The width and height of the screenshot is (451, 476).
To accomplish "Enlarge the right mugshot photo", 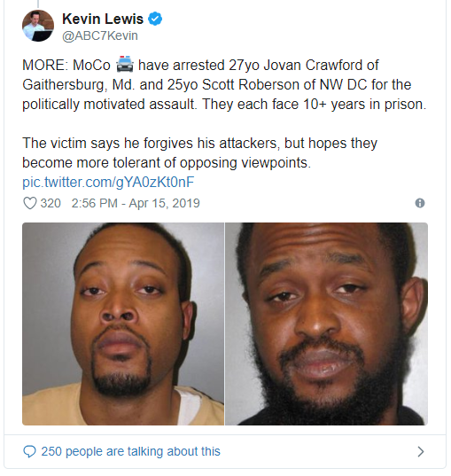I will [327, 324].
